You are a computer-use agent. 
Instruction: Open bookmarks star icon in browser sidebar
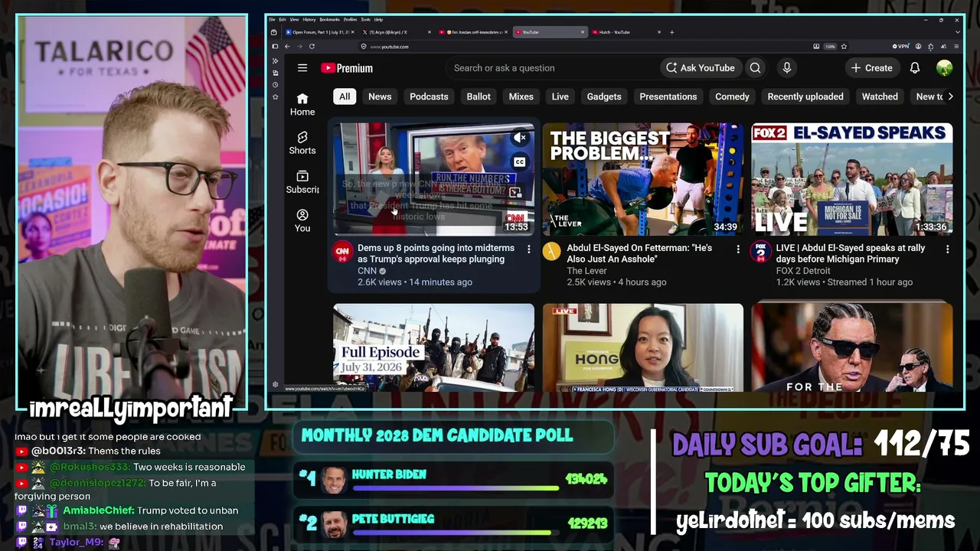click(275, 97)
